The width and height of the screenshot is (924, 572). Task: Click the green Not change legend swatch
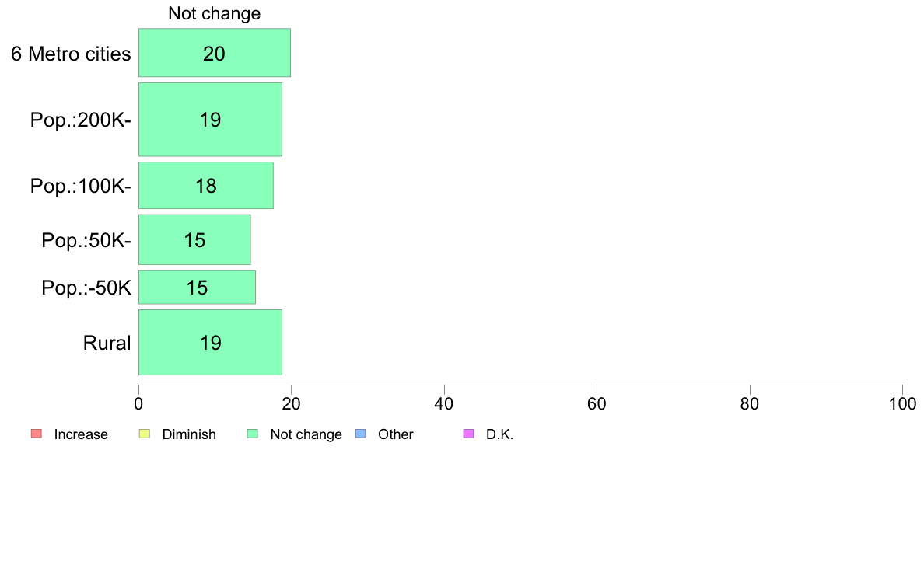252,434
